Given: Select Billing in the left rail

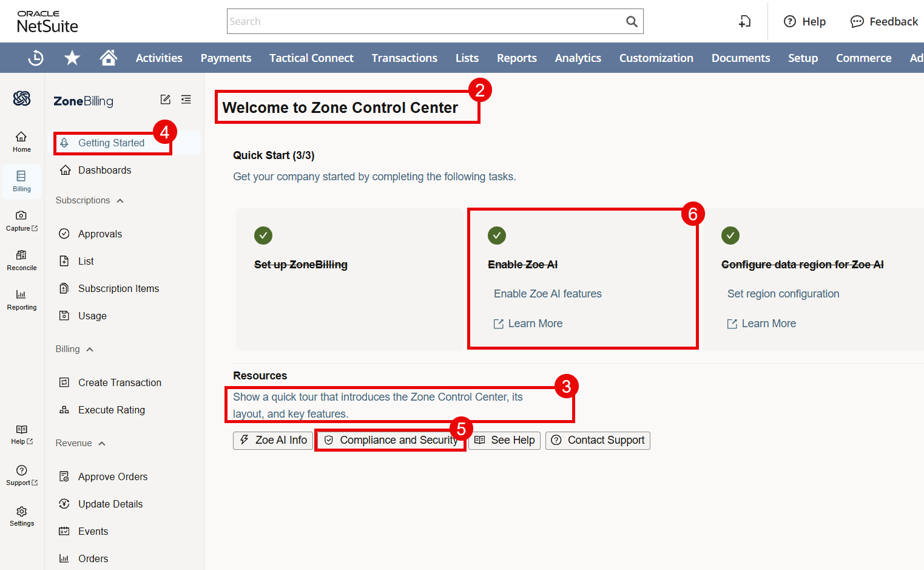Looking at the screenshot, I should tap(22, 182).
